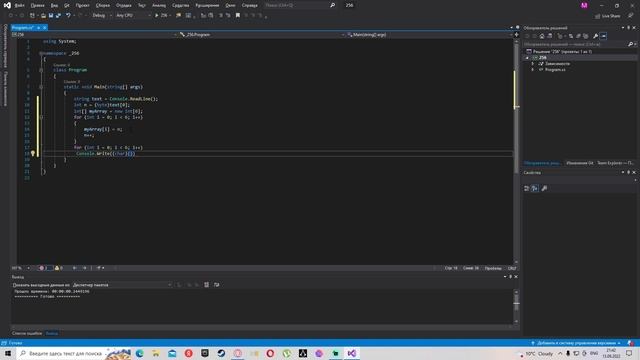640x360 pixels.
Task: Click the lightbulb quick actions icon
Action: click(33, 153)
